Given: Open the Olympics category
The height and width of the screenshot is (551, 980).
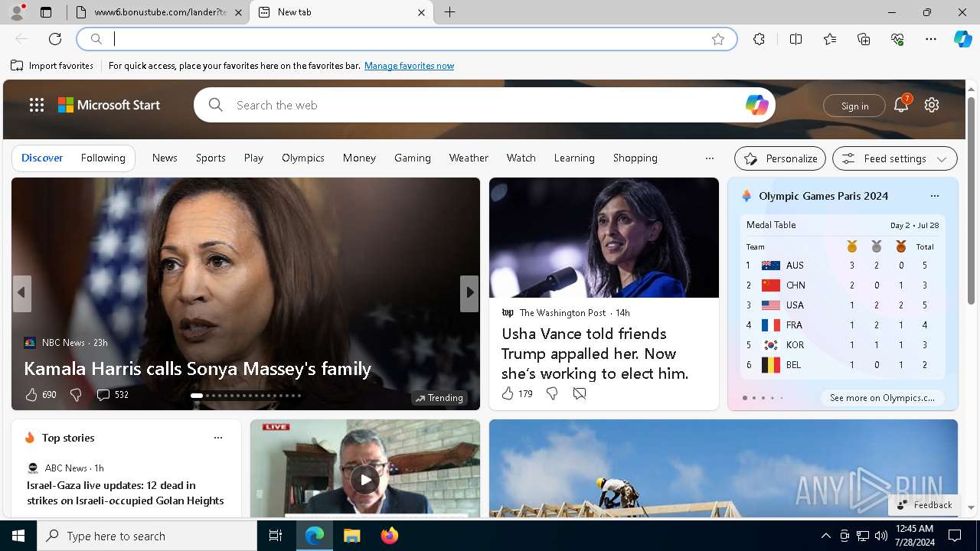Looking at the screenshot, I should point(303,158).
